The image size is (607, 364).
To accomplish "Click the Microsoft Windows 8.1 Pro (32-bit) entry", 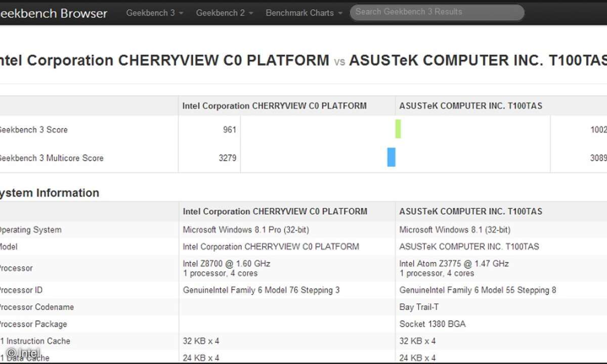I will [x=246, y=230].
